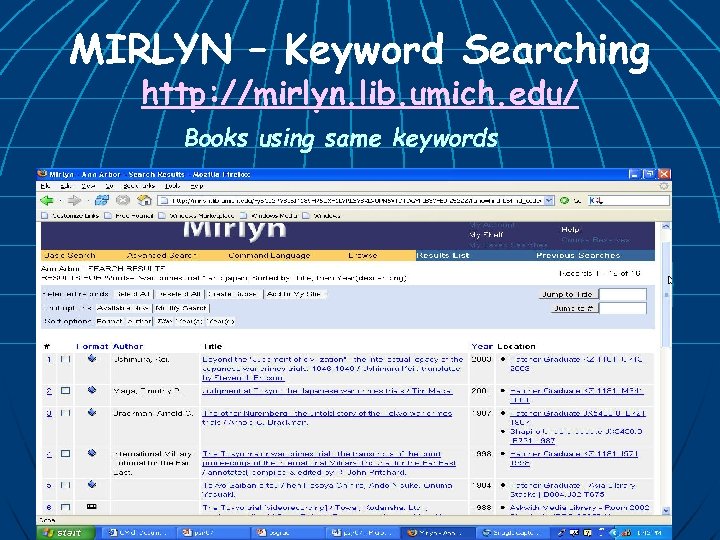Open the Advanced Search tab
Viewport: 720px width, 540px height.
162,255
